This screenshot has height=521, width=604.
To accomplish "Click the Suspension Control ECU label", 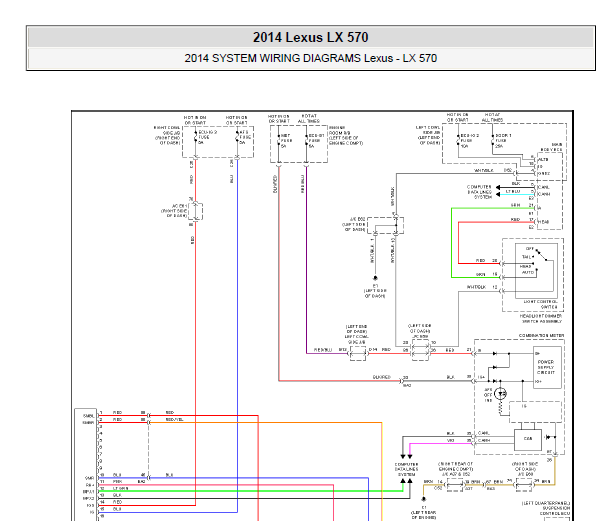I will coord(554,511).
